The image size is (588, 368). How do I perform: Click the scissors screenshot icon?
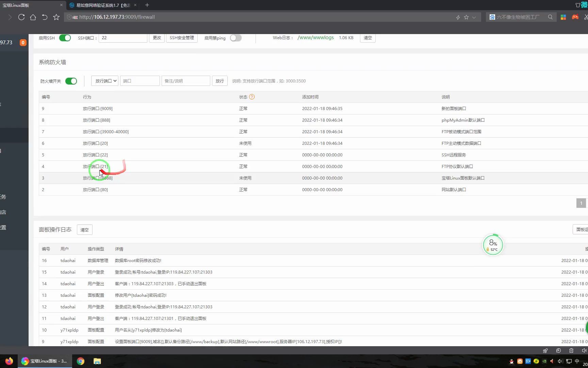tap(586, 17)
